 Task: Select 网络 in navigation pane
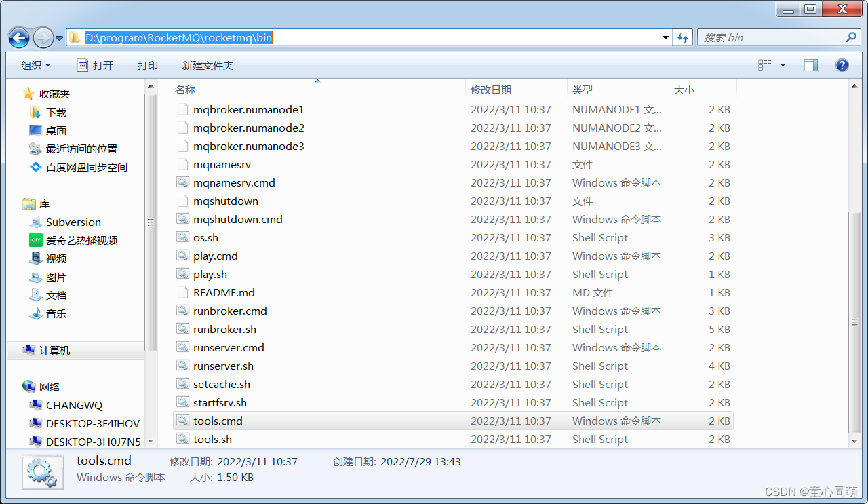[x=50, y=387]
